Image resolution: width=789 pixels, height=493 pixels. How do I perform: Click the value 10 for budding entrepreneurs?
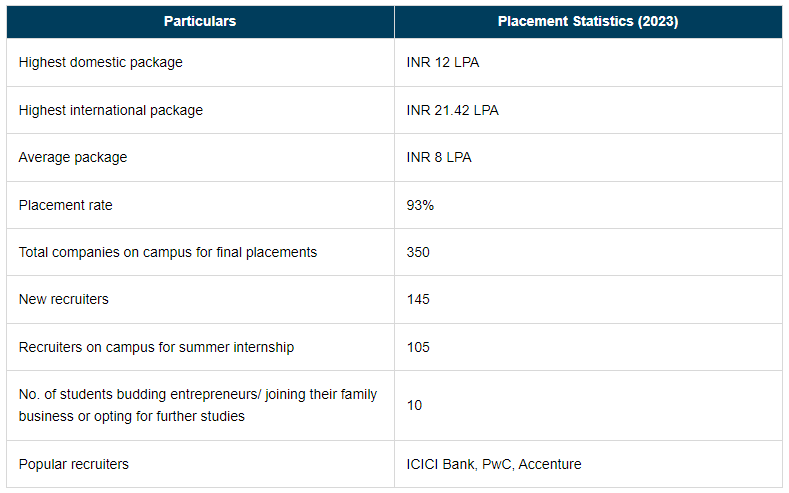[415, 405]
